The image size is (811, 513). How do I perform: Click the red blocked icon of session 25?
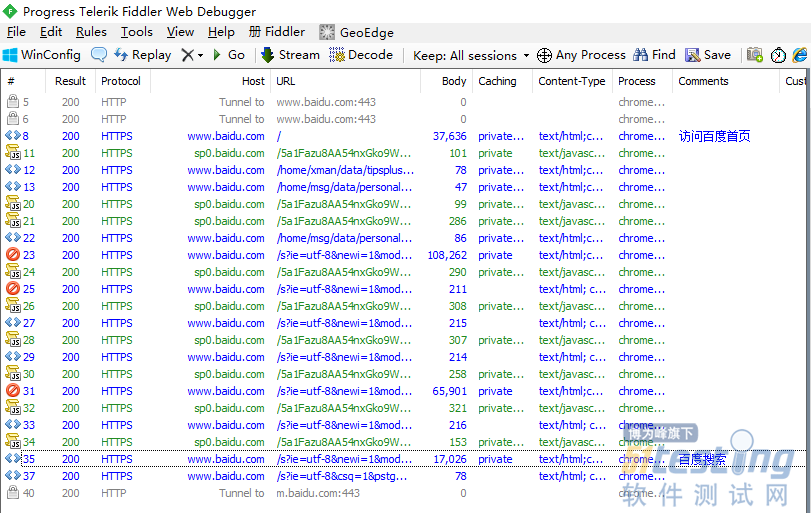(x=13, y=289)
